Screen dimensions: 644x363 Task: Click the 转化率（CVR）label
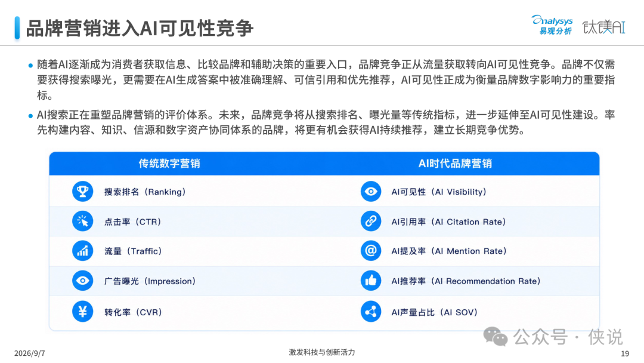point(133,312)
